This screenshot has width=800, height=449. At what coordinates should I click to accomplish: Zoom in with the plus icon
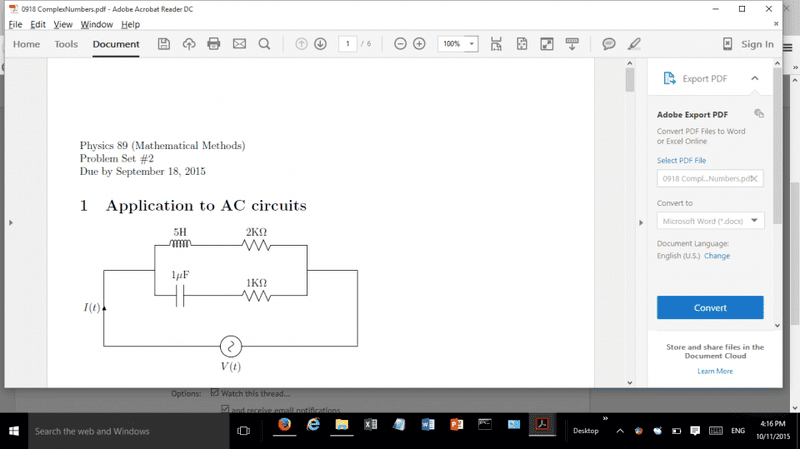(419, 44)
